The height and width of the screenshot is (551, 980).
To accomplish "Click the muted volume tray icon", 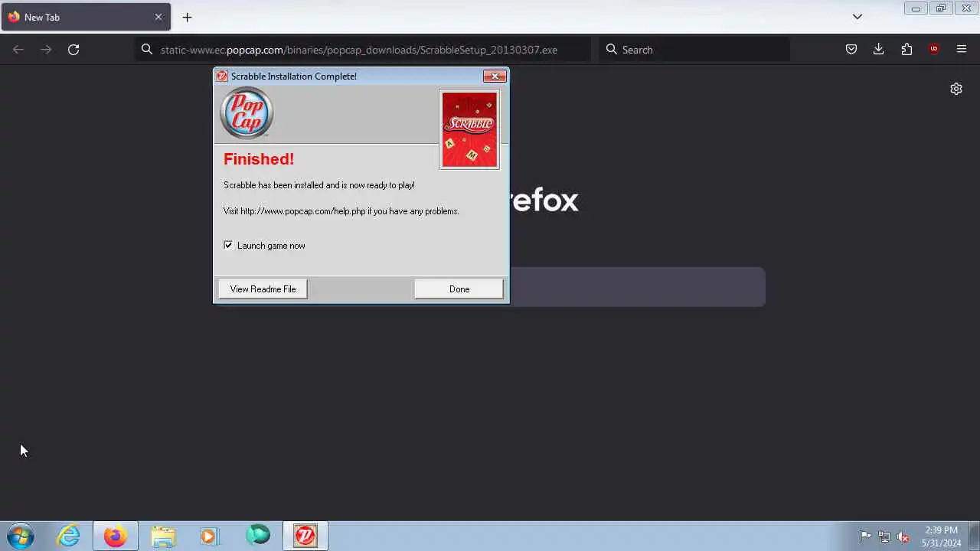I will [903, 536].
